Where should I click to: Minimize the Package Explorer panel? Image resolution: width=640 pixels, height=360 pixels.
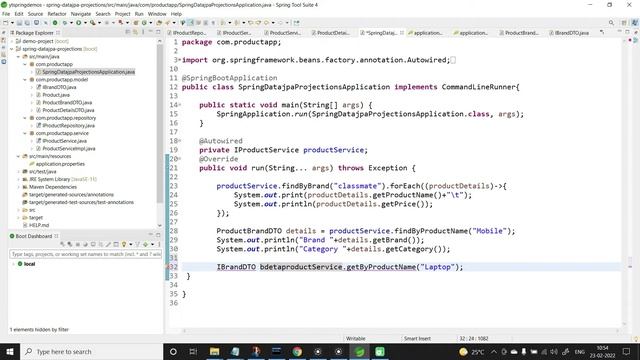[150, 31]
